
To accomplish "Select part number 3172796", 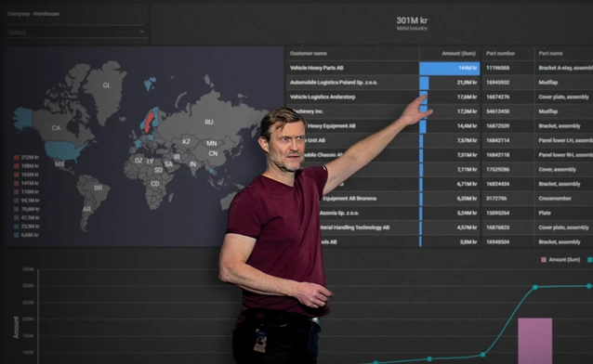I will click(x=496, y=199).
